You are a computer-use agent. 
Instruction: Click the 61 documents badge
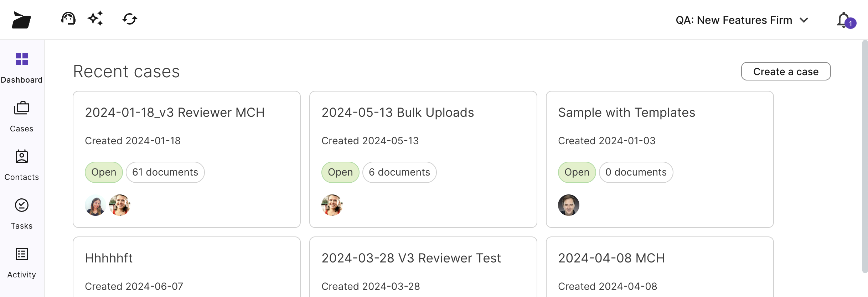pos(165,172)
